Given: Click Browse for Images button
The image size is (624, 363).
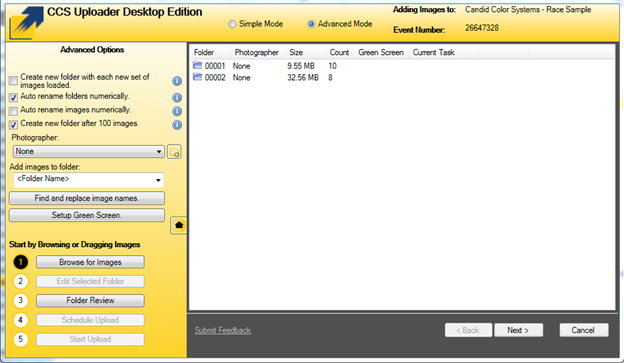Looking at the screenshot, I should (x=90, y=262).
